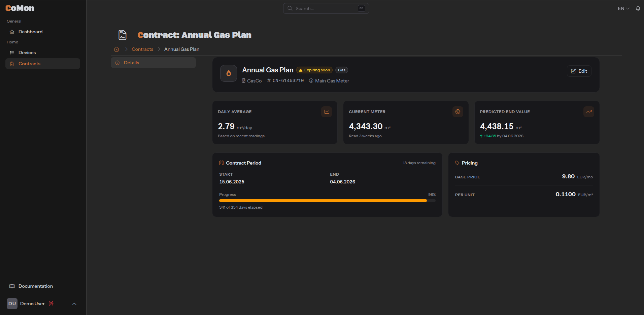The image size is (644, 315).
Task: Click the CoMon logo
Action: 20,8
